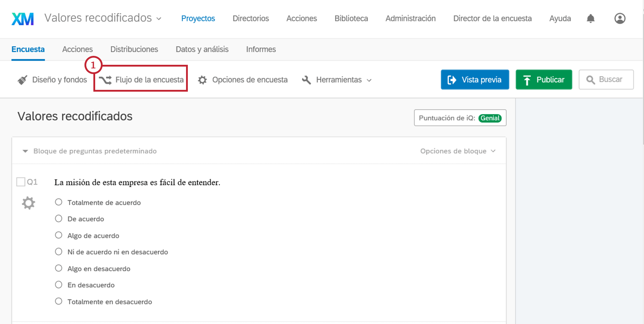Open the Opciones de bloque dropdown
This screenshot has height=324, width=644.
(x=458, y=151)
